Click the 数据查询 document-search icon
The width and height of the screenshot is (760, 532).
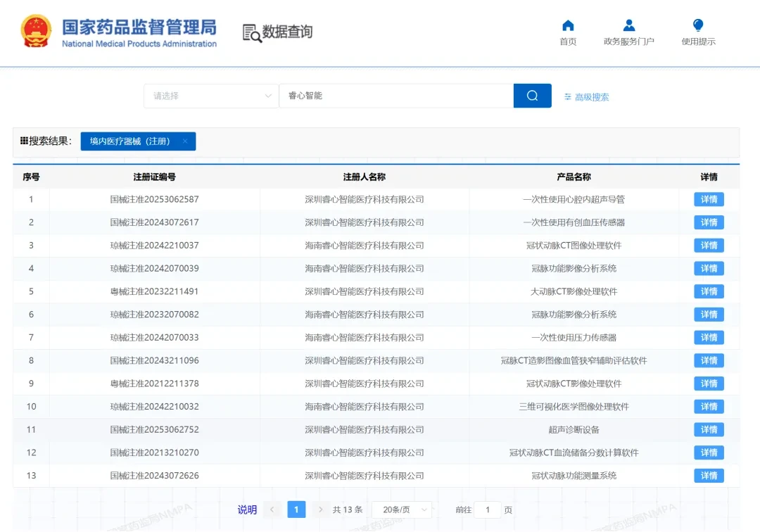pyautogui.click(x=252, y=33)
